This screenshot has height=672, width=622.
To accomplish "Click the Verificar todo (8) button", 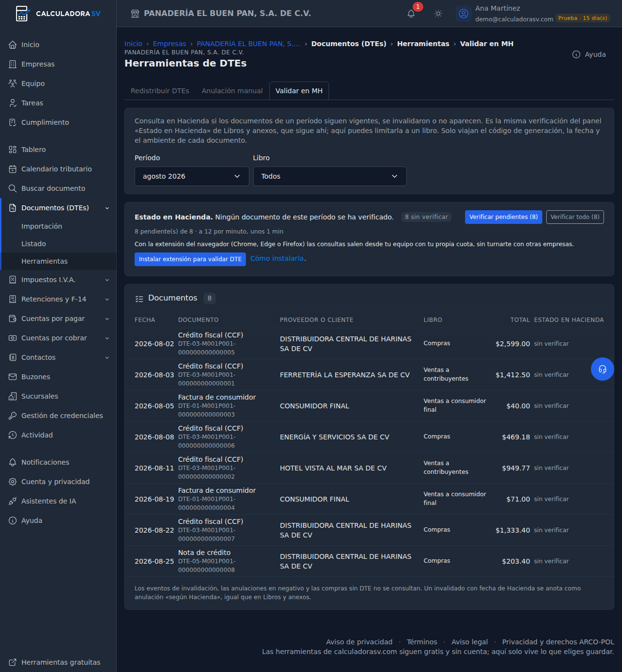I will click(575, 217).
